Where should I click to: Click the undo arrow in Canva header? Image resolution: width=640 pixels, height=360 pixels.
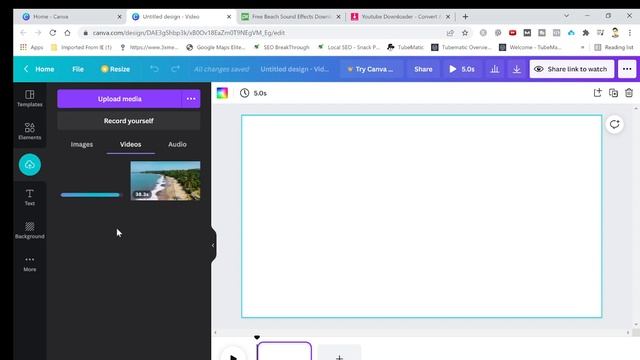point(154,69)
